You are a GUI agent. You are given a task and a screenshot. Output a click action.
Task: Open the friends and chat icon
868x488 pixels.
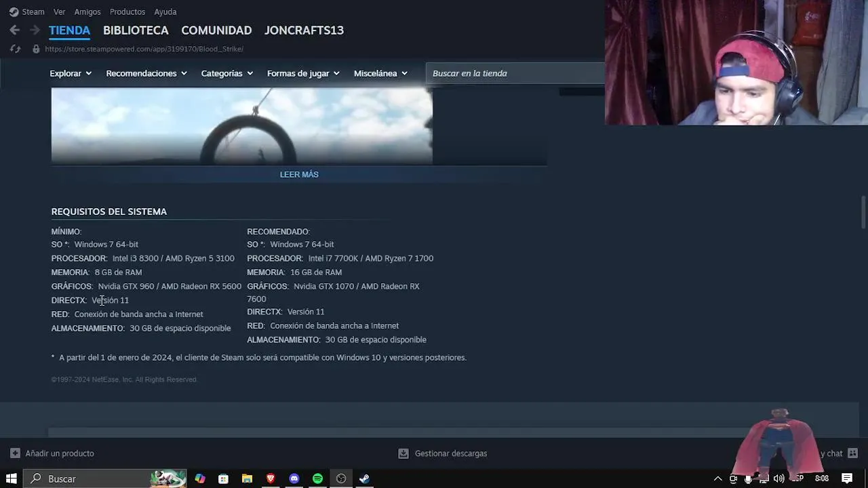[x=853, y=453]
